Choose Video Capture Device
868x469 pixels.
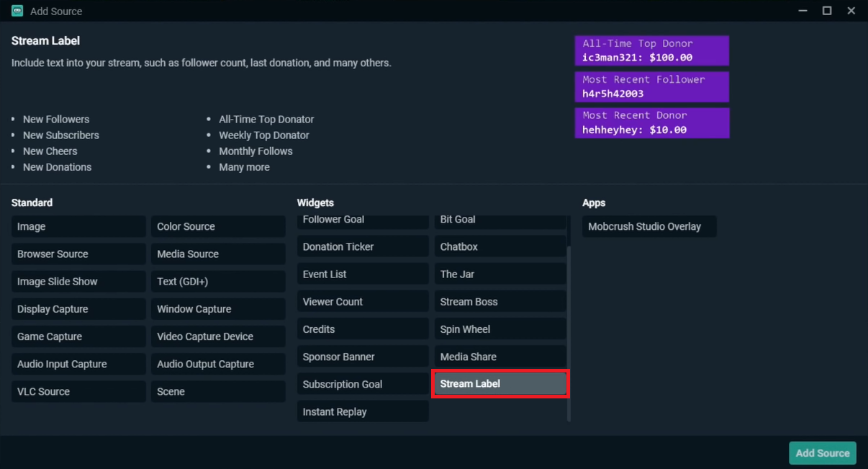click(x=218, y=336)
